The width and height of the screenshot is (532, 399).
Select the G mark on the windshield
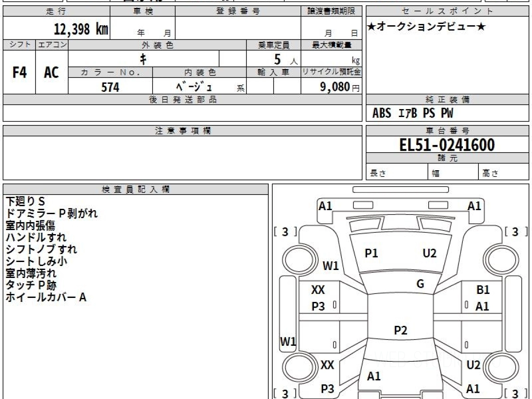tap(420, 284)
